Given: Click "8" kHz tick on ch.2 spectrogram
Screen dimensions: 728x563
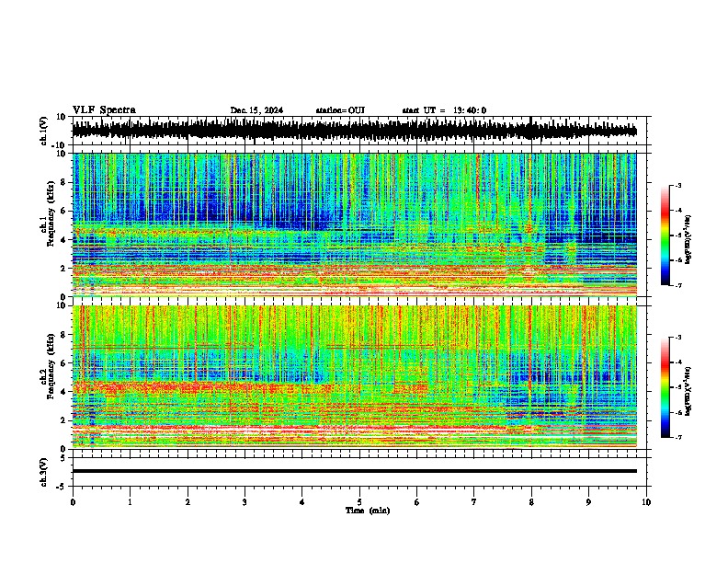Looking at the screenshot, I should click(x=64, y=335).
